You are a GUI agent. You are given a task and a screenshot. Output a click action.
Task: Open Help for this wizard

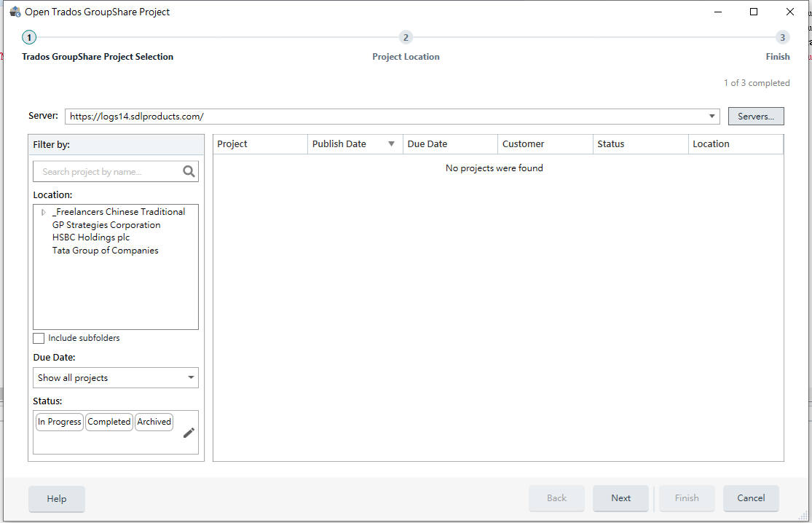click(x=57, y=499)
